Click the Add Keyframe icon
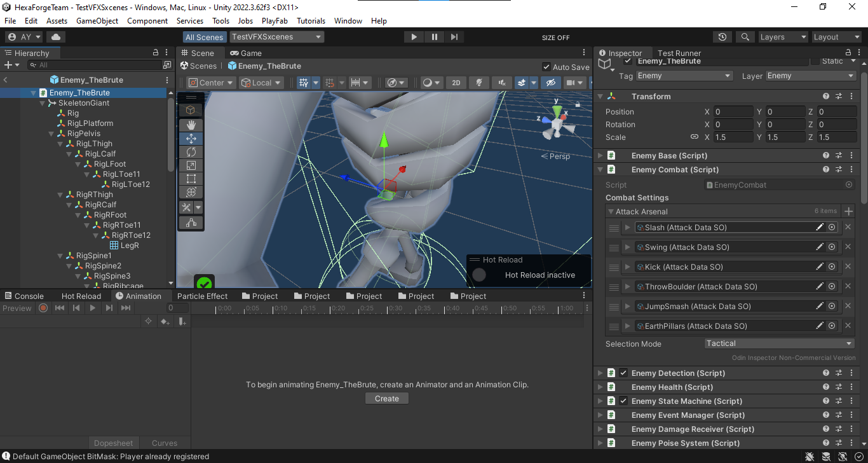Image resolution: width=868 pixels, height=463 pixels. 165,322
